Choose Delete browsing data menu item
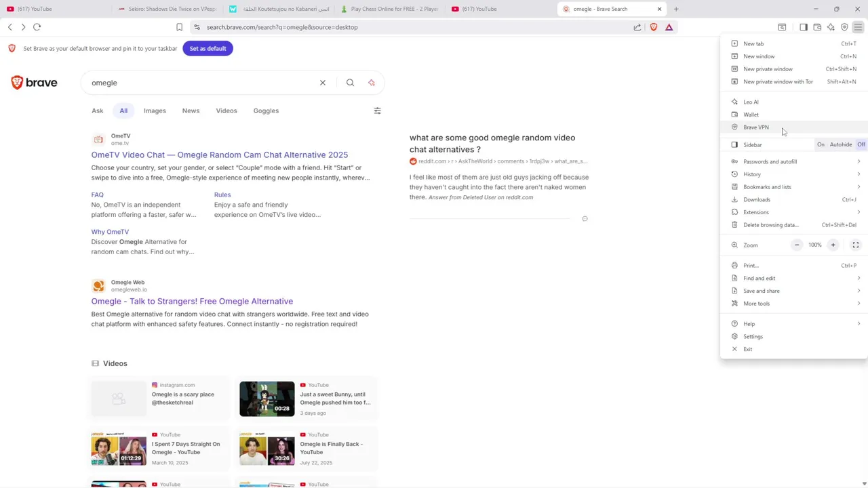 pos(794,225)
